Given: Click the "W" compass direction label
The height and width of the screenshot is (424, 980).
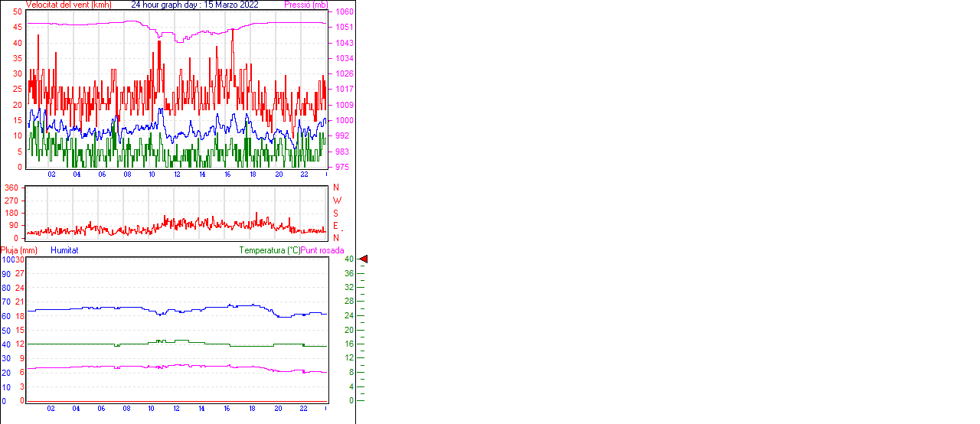Looking at the screenshot, I should [336, 201].
